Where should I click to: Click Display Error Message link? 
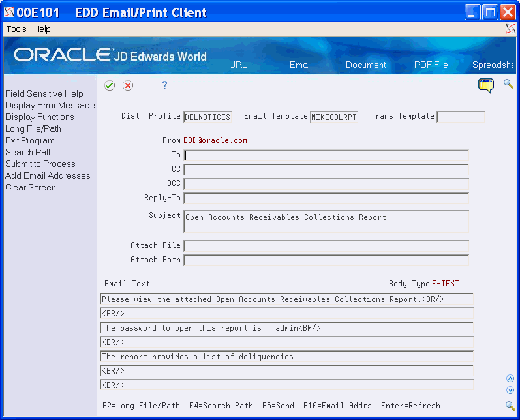click(x=50, y=106)
